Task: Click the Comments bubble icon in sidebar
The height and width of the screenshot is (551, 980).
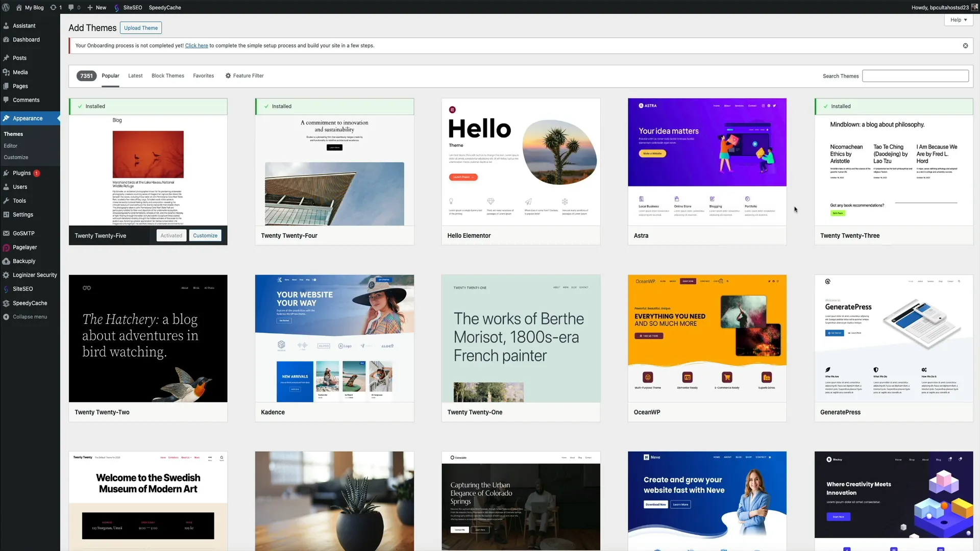Action: click(6, 100)
